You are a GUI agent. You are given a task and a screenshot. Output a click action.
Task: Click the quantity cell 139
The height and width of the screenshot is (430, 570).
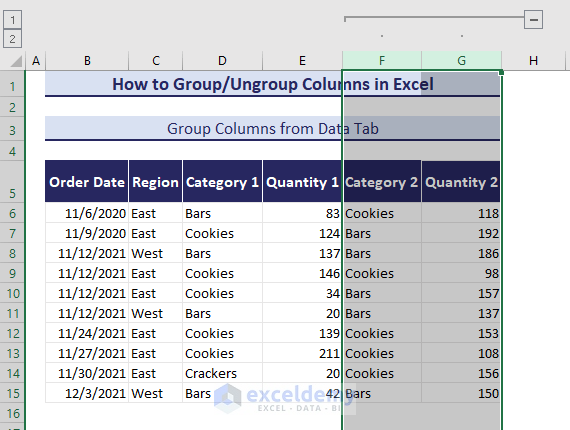tap(302, 333)
